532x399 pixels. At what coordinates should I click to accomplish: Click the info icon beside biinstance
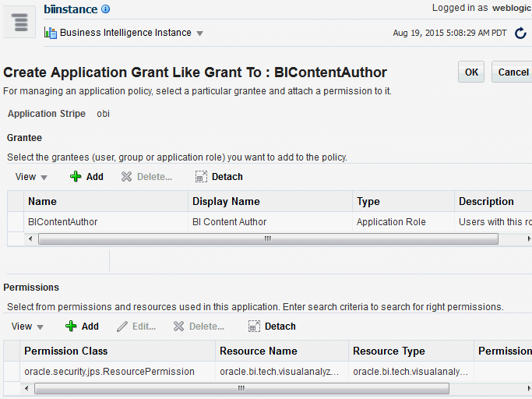(x=106, y=9)
